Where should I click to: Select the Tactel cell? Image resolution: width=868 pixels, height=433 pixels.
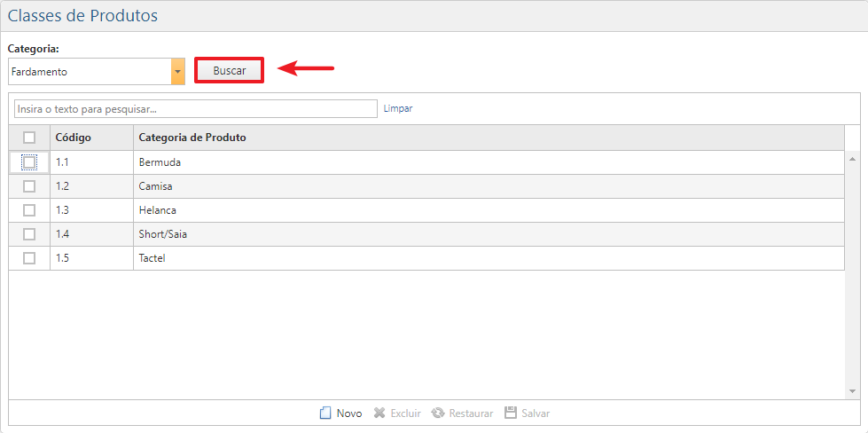pos(489,258)
